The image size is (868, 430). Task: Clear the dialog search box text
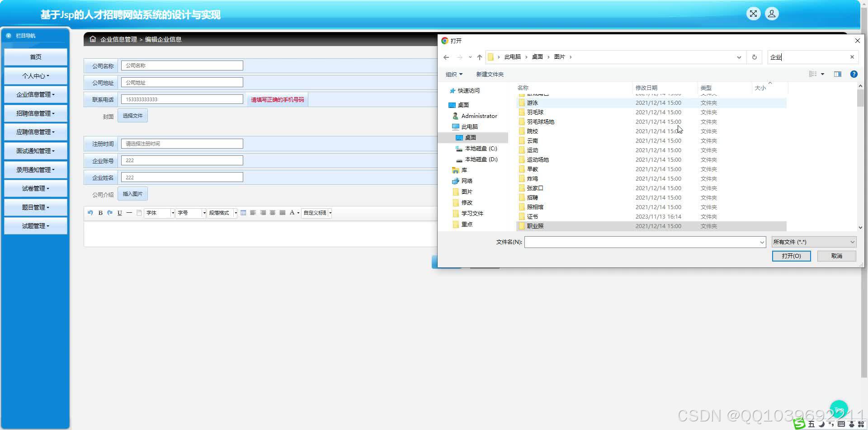852,57
